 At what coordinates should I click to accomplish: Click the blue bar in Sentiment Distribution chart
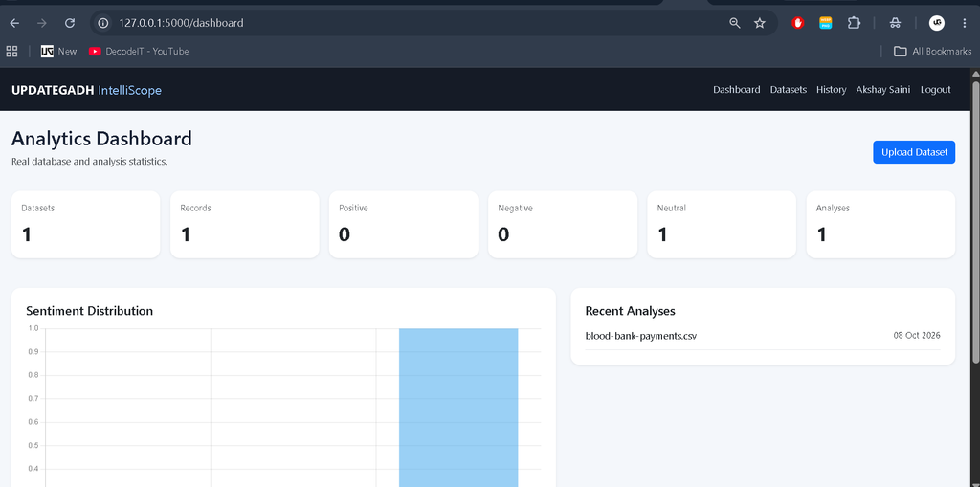pyautogui.click(x=458, y=407)
